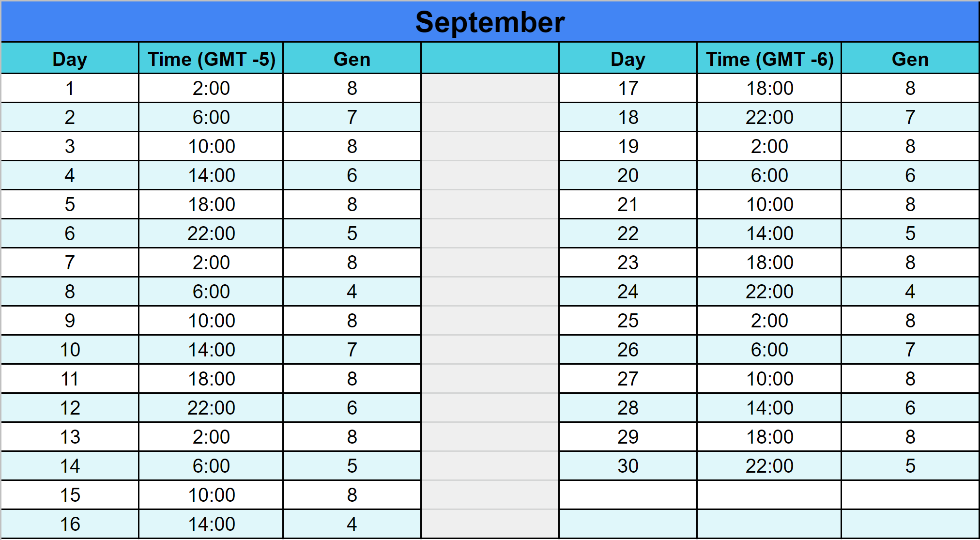Click the September title banner
This screenshot has width=980, height=540.
point(490,22)
